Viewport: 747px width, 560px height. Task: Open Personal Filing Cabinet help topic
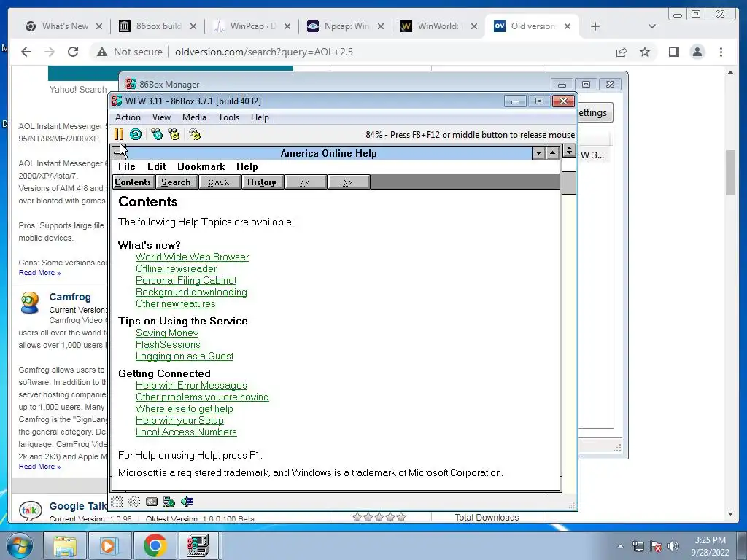click(x=186, y=280)
